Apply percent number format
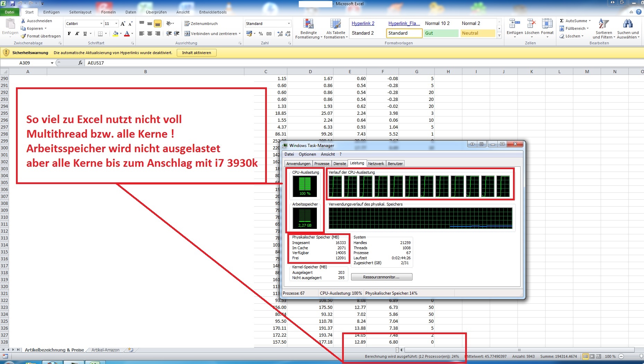644x364 pixels. (261, 34)
